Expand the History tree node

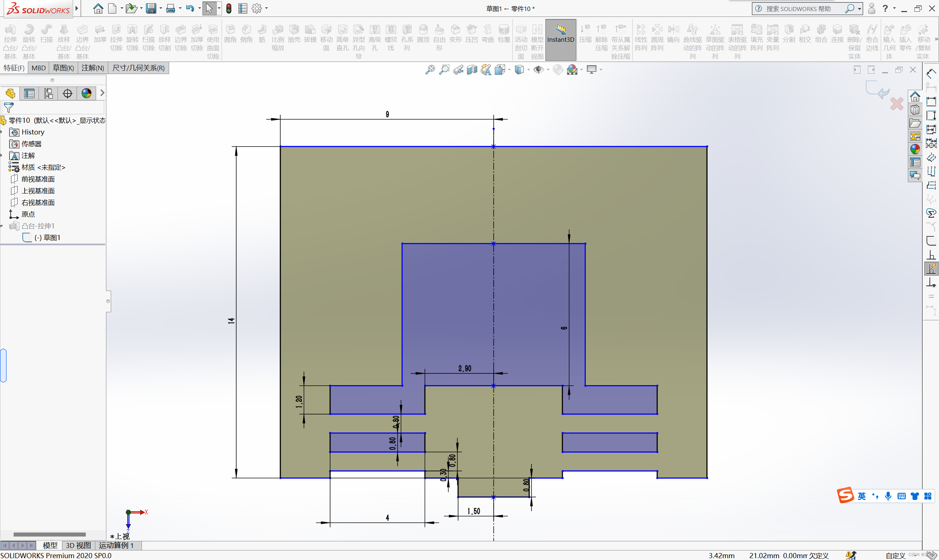[x=2, y=132]
